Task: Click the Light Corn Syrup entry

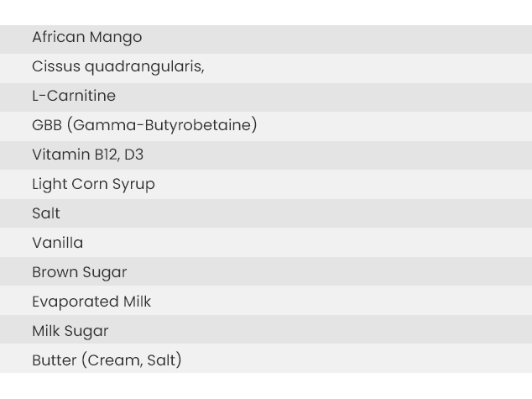Action: click(266, 185)
